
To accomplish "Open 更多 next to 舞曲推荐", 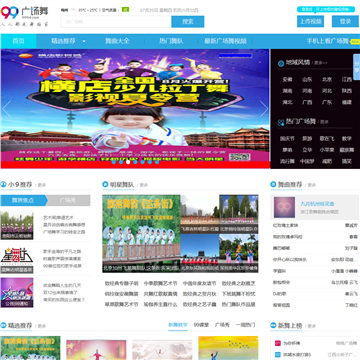I will [311, 185].
